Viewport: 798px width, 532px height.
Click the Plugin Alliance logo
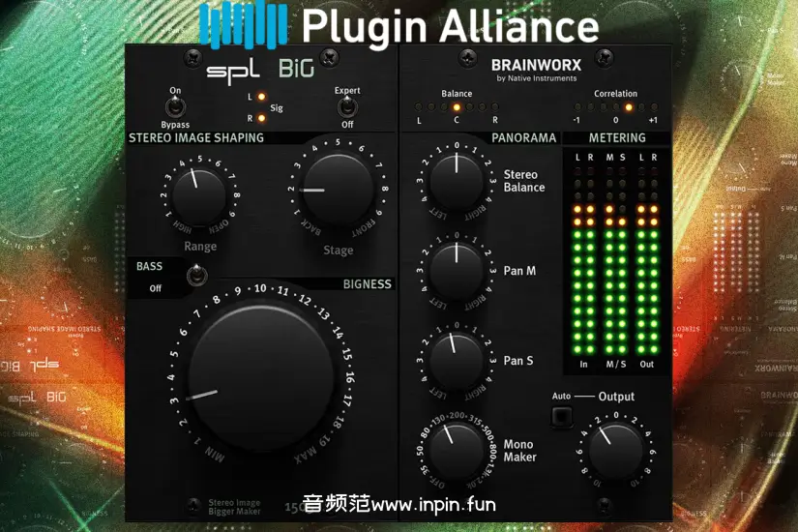coord(399,26)
